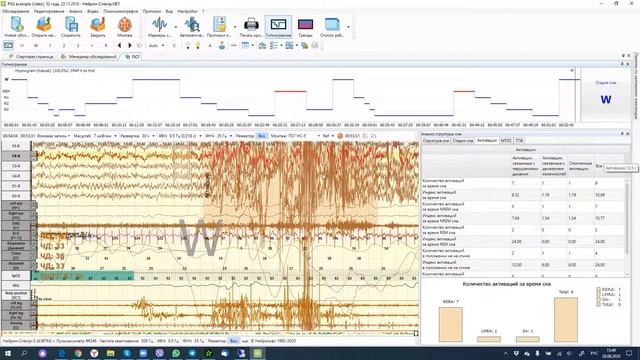This screenshot has height=360, width=640.
Task: Click the previous epoch left arrow
Action: click(x=119, y=45)
